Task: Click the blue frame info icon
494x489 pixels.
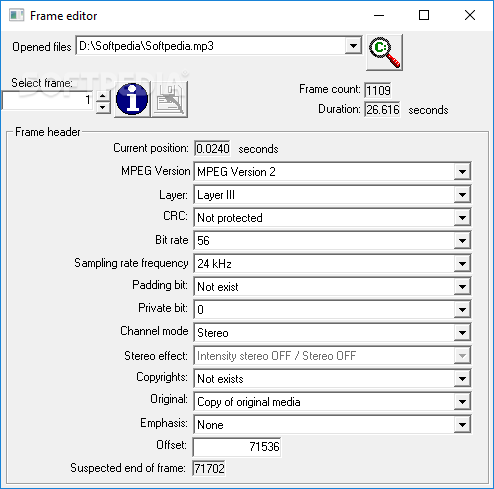Action: (x=132, y=99)
